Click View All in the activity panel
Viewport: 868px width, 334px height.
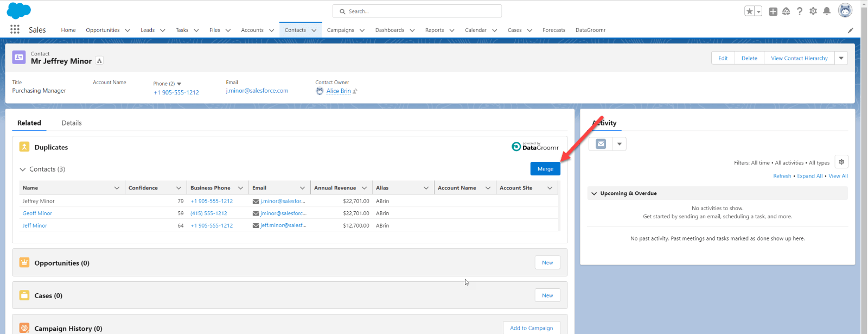pyautogui.click(x=838, y=176)
